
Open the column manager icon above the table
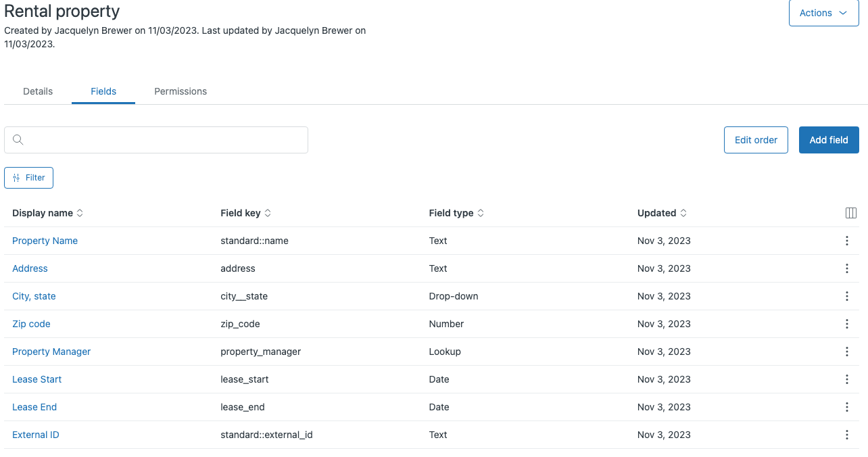(x=850, y=212)
